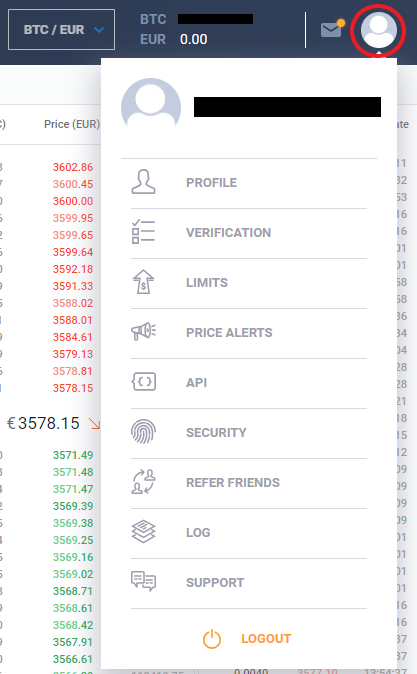The width and height of the screenshot is (417, 674).
Task: Click the Verification checklist icon
Action: 144,232
